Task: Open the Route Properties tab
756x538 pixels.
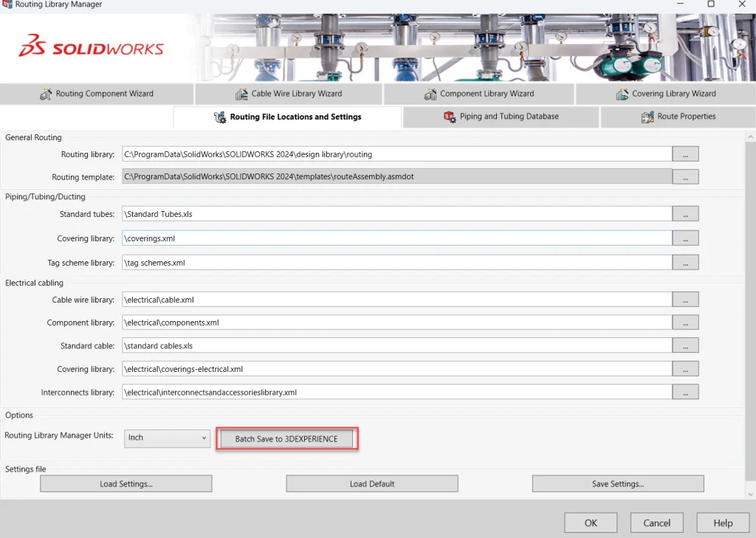Action: point(678,117)
